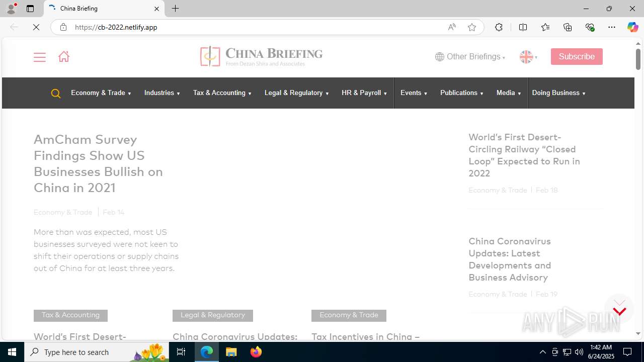Viewport: 644px width, 362px height.
Task: Stop page loading with X button
Action: point(36,27)
